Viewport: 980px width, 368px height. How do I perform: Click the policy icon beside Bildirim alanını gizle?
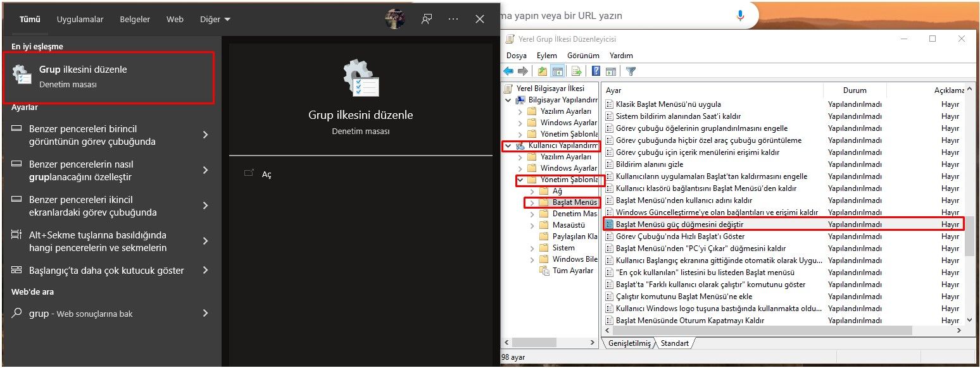coord(609,164)
